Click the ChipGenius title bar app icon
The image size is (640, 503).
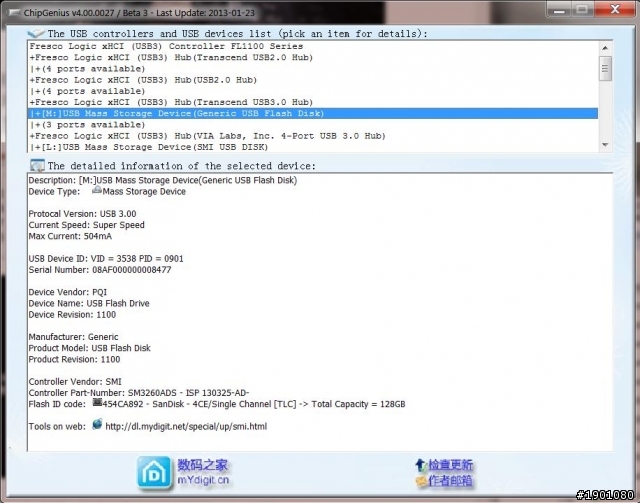coord(13,13)
